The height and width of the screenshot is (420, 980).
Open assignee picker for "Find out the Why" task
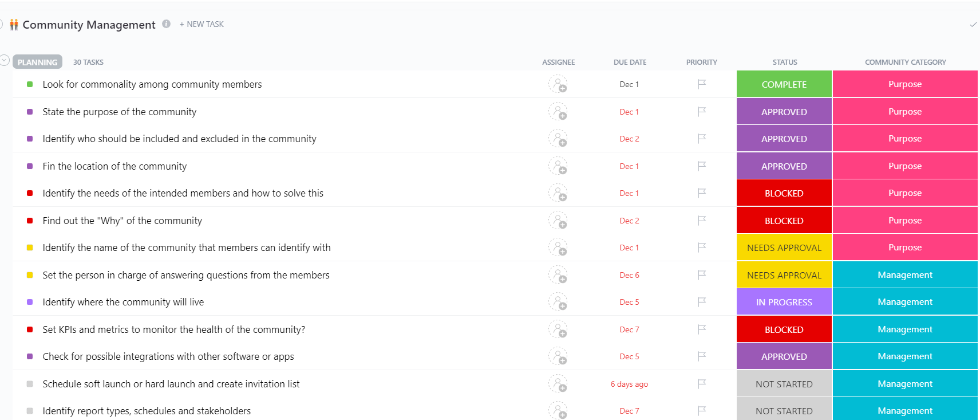coord(558,221)
